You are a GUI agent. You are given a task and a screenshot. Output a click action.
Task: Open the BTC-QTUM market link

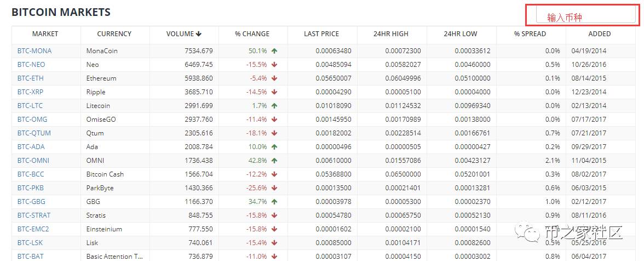(x=34, y=133)
